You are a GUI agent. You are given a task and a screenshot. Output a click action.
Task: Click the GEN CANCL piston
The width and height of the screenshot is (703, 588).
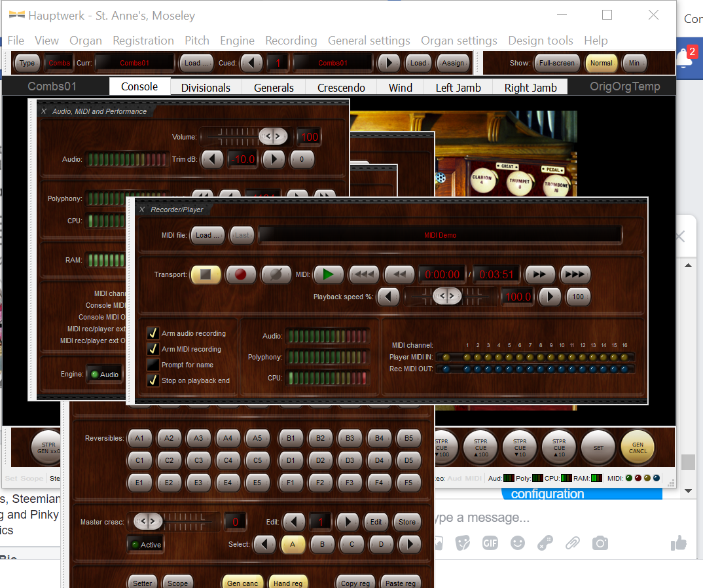(x=638, y=448)
